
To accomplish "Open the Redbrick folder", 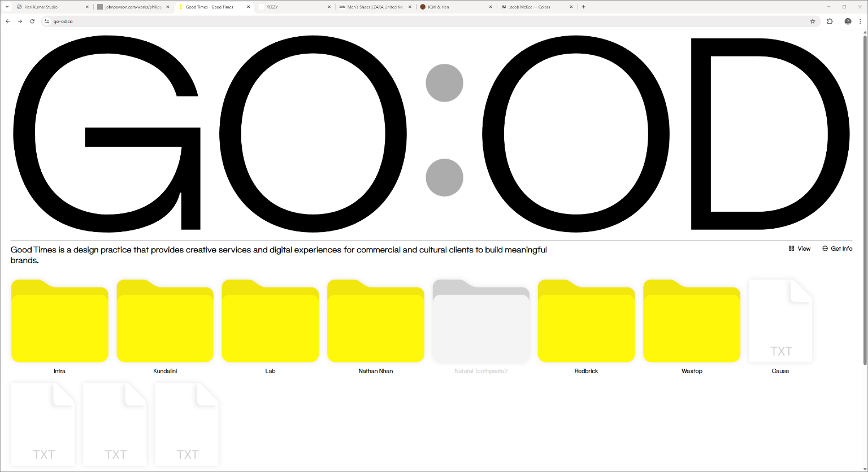I will point(586,322).
